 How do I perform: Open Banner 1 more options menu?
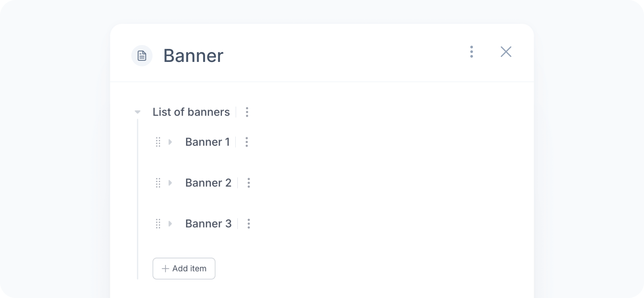click(x=246, y=142)
